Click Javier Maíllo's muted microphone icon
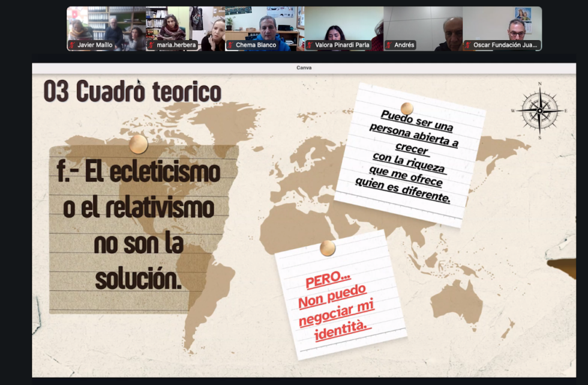Viewport: 588px width, 385px height. [73, 45]
